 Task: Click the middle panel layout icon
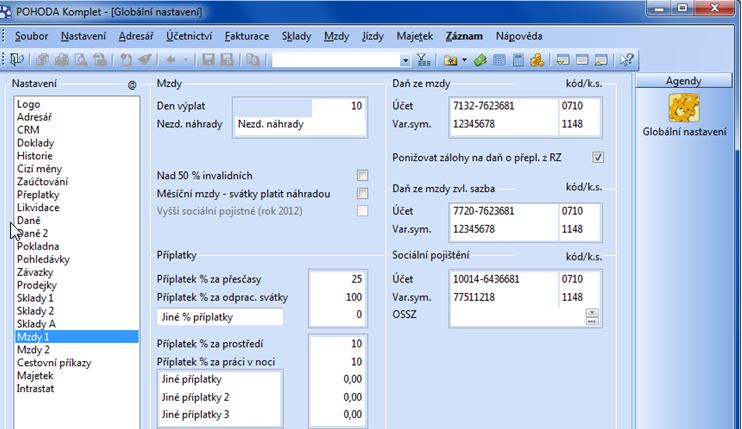[x=582, y=60]
